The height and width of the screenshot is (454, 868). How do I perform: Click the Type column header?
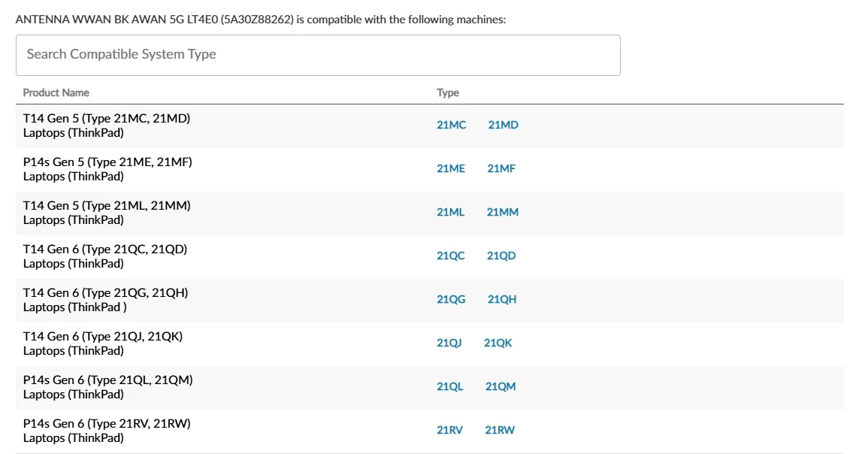pos(448,92)
